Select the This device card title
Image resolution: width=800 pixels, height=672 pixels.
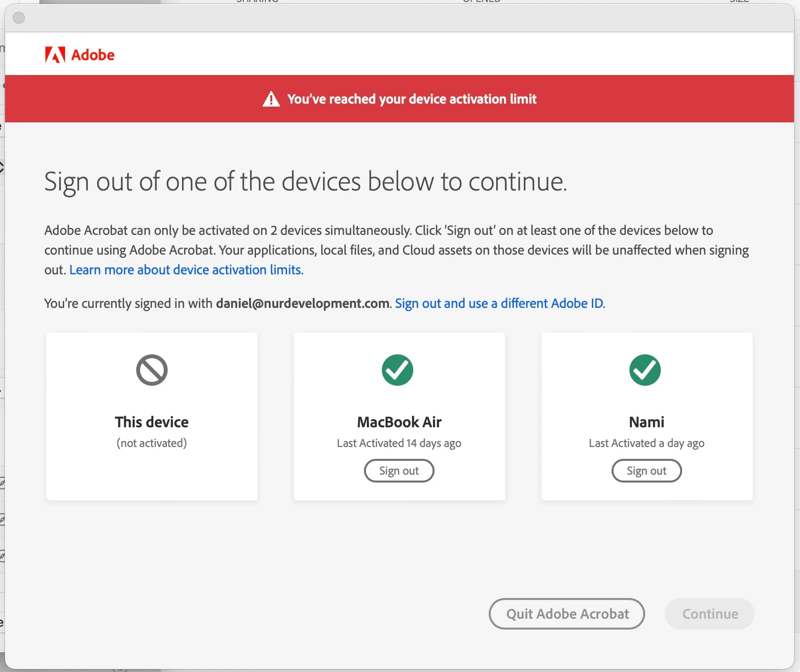[x=152, y=422]
